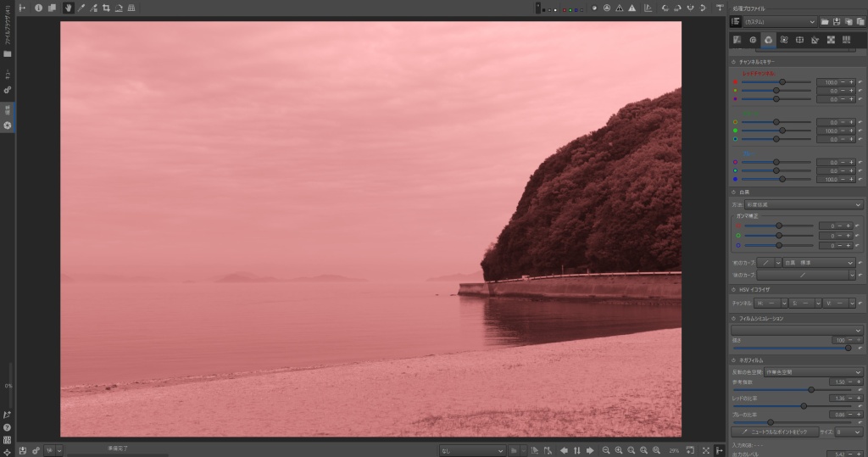Paste the profile from clipboard
The image size is (868, 457).
pos(860,21)
